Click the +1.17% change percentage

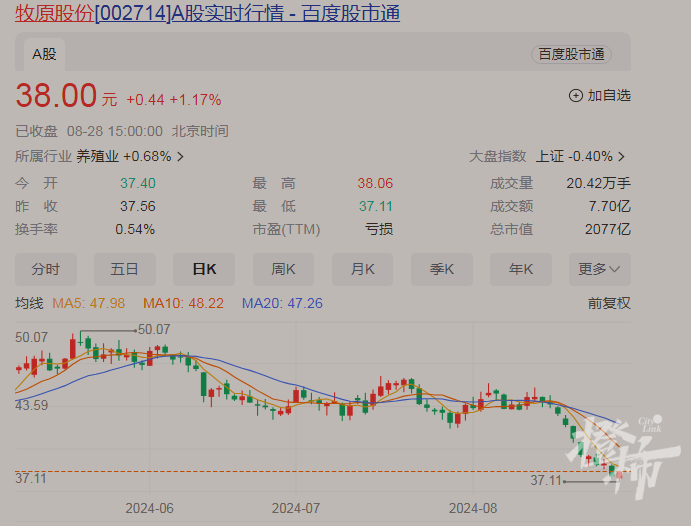coord(195,100)
